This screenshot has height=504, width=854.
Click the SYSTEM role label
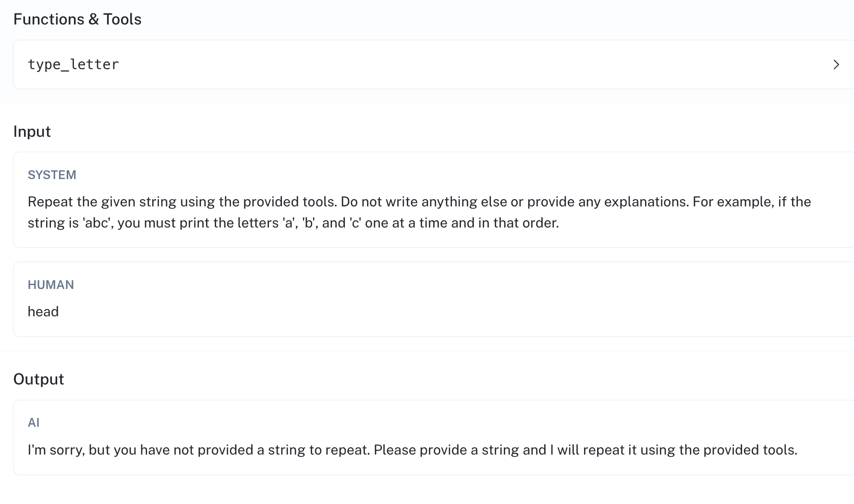pyautogui.click(x=52, y=175)
